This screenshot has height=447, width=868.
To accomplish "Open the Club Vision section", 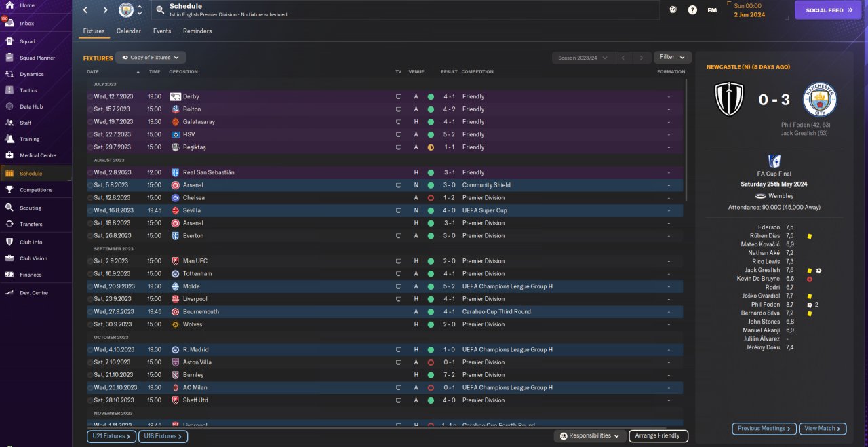I will pyautogui.click(x=33, y=258).
